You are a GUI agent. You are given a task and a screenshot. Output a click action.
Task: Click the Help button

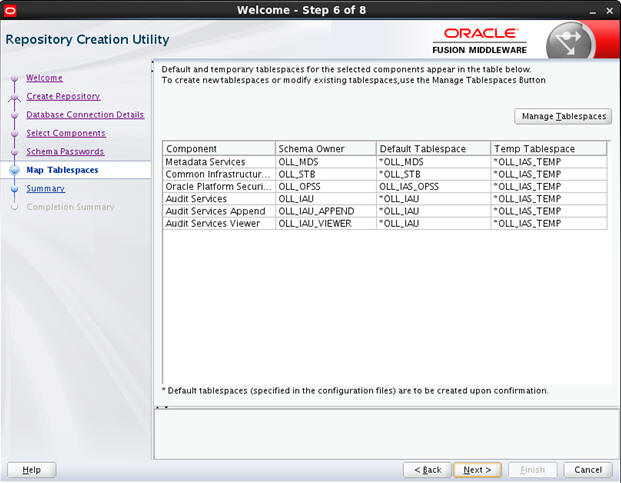pyautogui.click(x=32, y=470)
